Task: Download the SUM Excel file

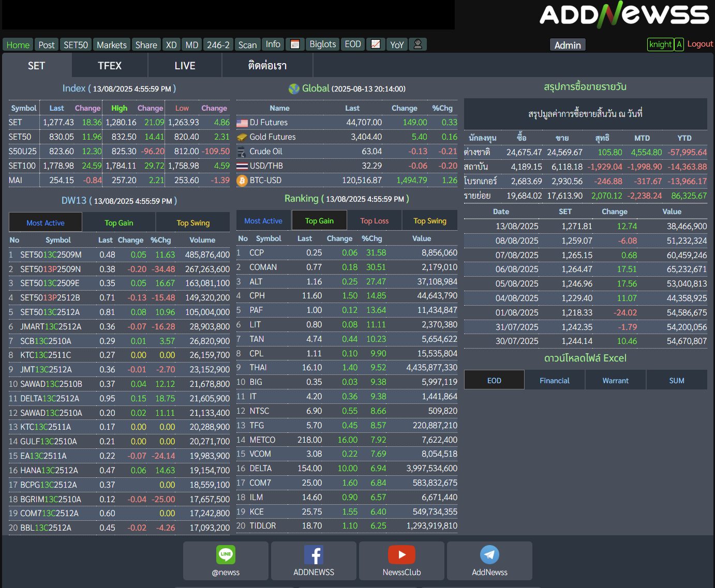Action: tap(677, 380)
